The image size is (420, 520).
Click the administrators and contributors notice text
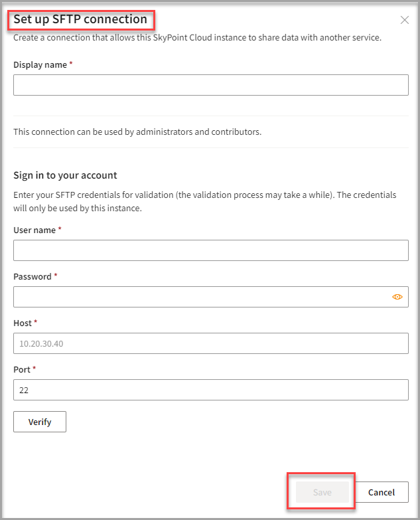click(137, 131)
